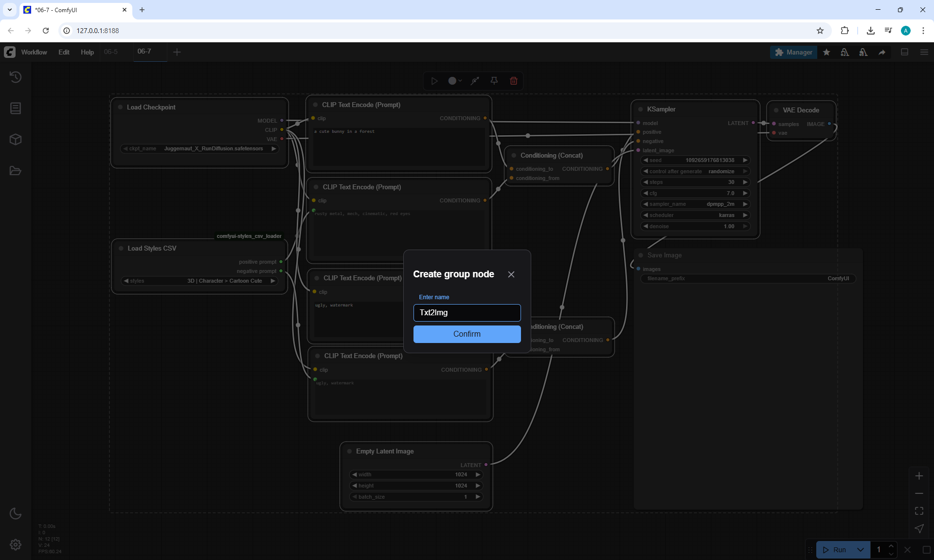Viewport: 934px width, 560px height.
Task: Open the workflows folder sidebar icon
Action: 16,171
